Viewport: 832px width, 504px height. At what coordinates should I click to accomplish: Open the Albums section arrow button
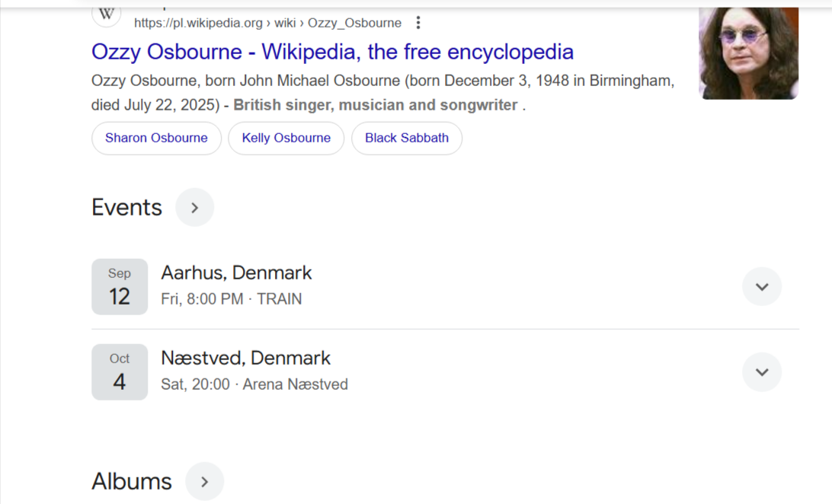coord(204,481)
